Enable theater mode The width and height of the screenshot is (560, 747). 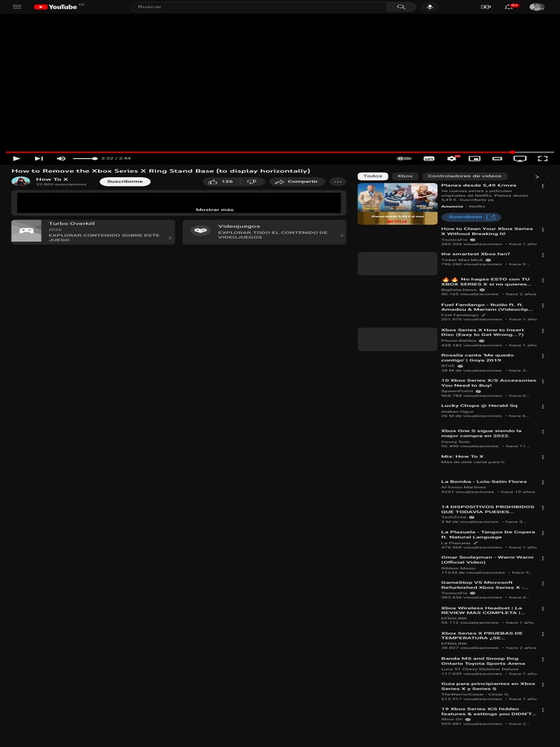point(497,158)
